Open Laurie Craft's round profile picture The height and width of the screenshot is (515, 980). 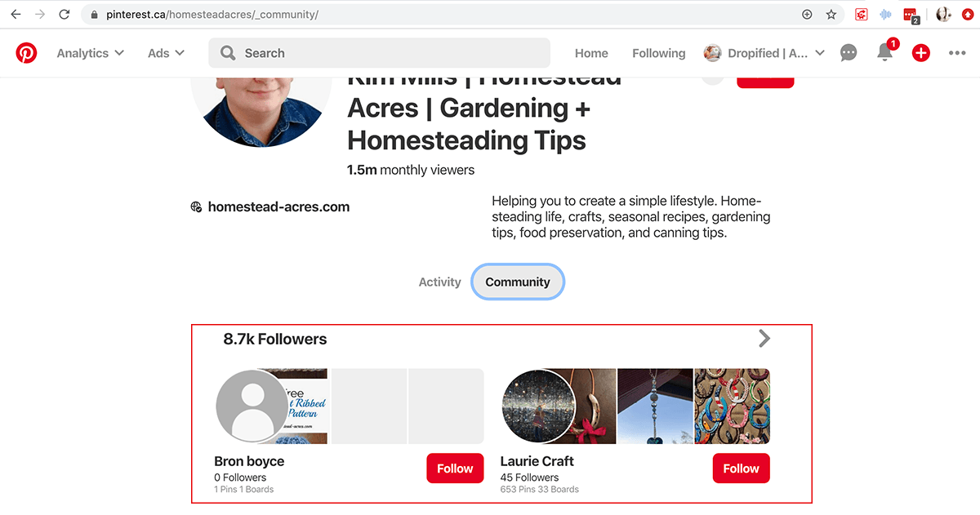[538, 406]
